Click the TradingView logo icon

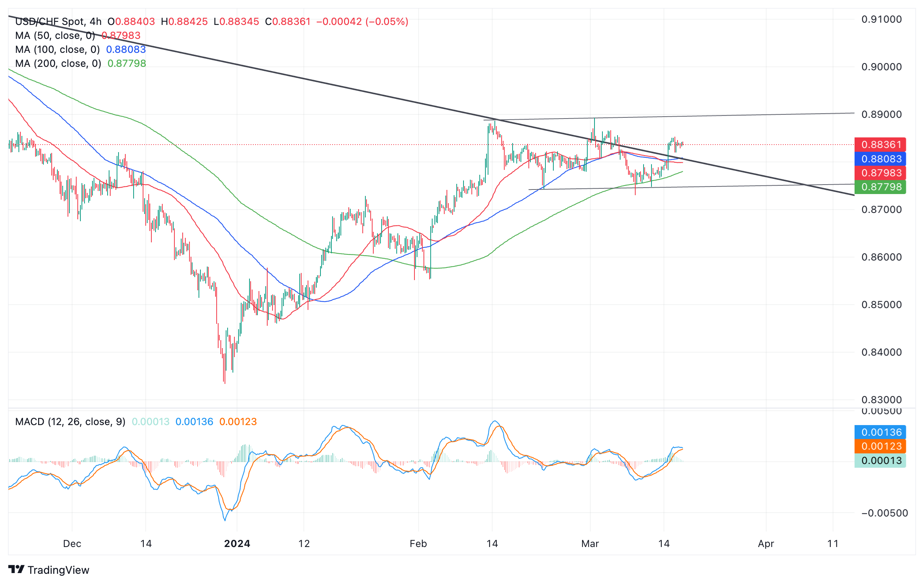tap(16, 569)
